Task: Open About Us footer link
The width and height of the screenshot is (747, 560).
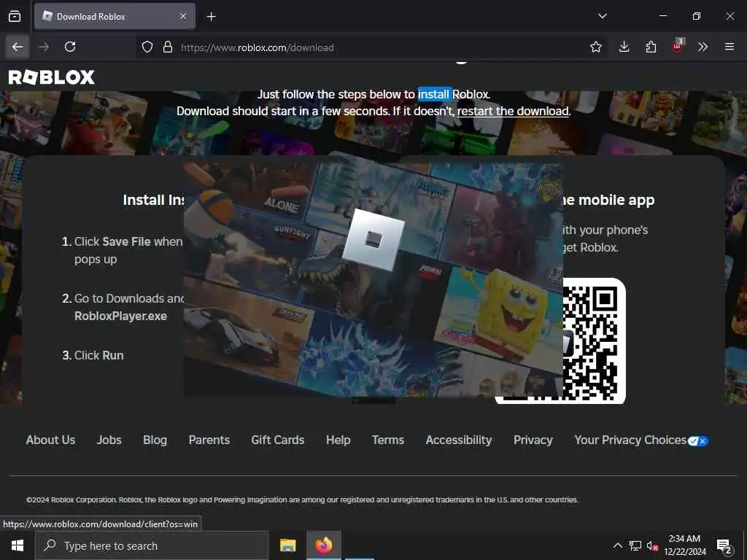Action: click(x=50, y=440)
